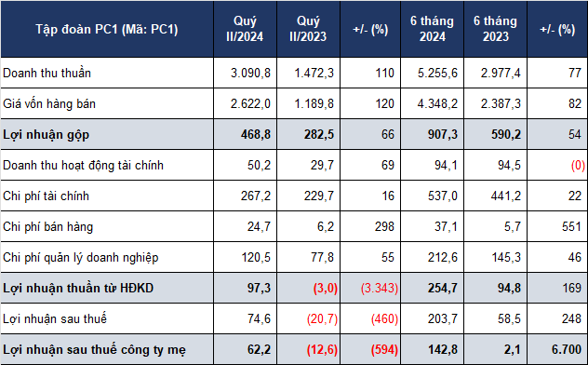Select the 'Doanh thu thuần' row label
This screenshot has width=588, height=365.
click(x=47, y=73)
